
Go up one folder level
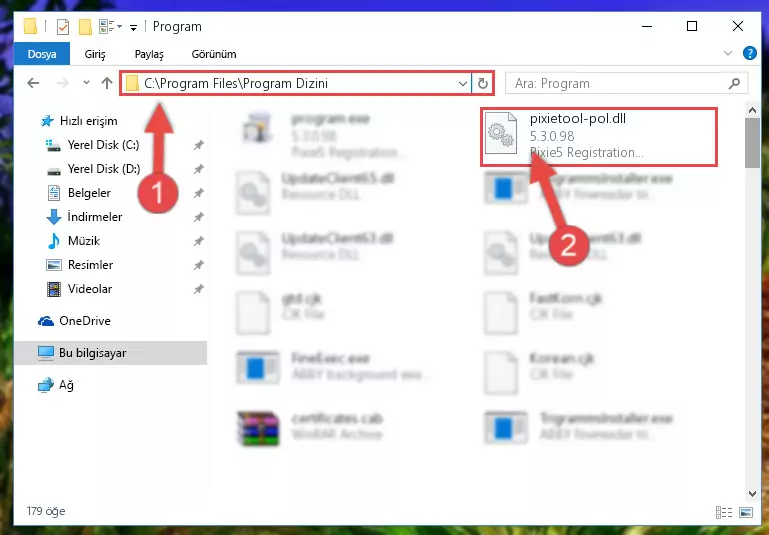click(x=106, y=83)
